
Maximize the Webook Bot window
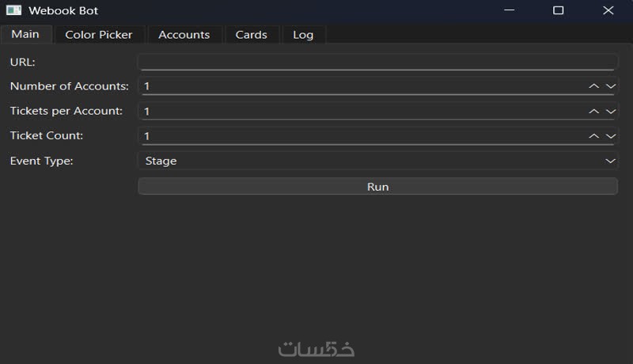559,11
